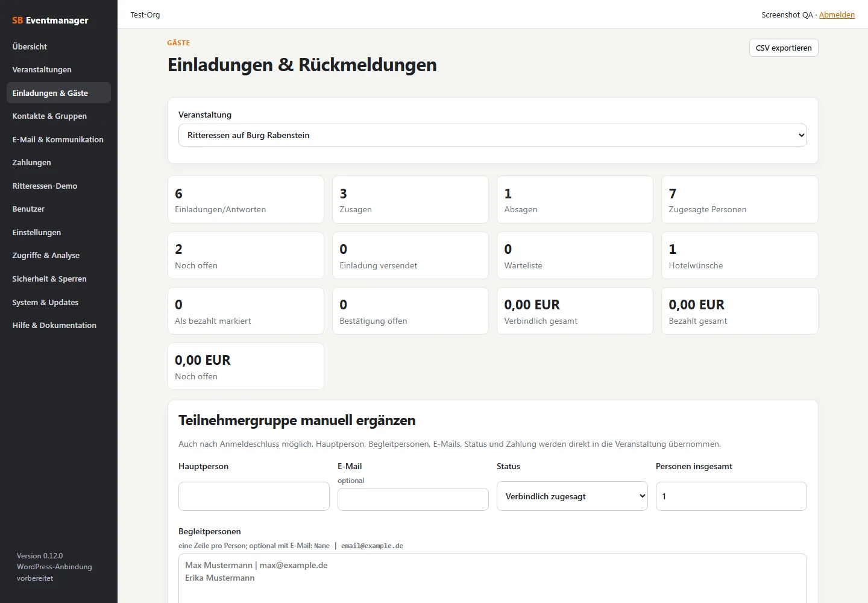Navigate to E-Mail & Kommunikation
Screen dimensions: 868x603
coord(58,139)
